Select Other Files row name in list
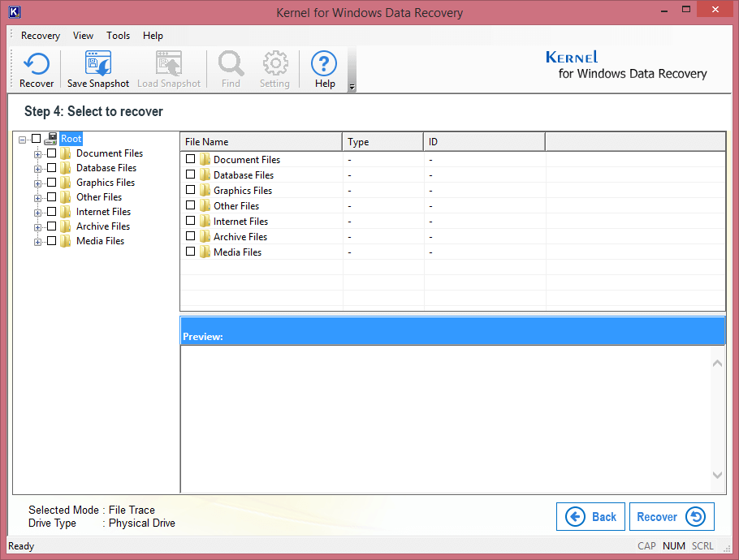 [236, 206]
